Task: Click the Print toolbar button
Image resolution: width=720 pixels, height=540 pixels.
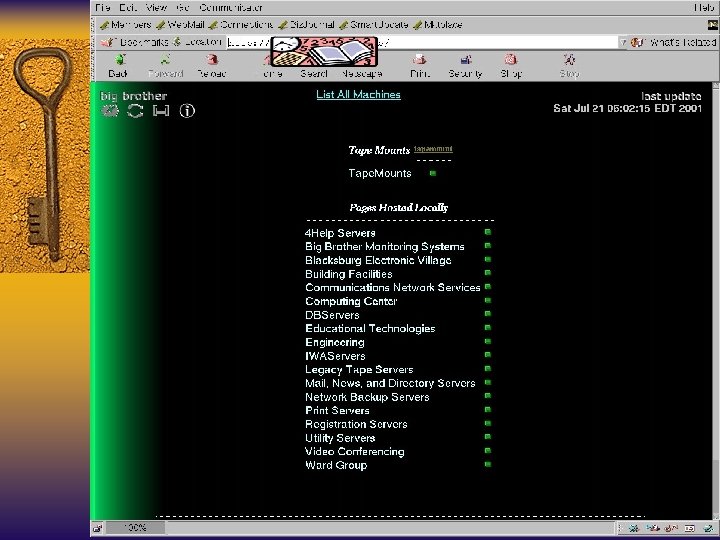Action: click(420, 66)
